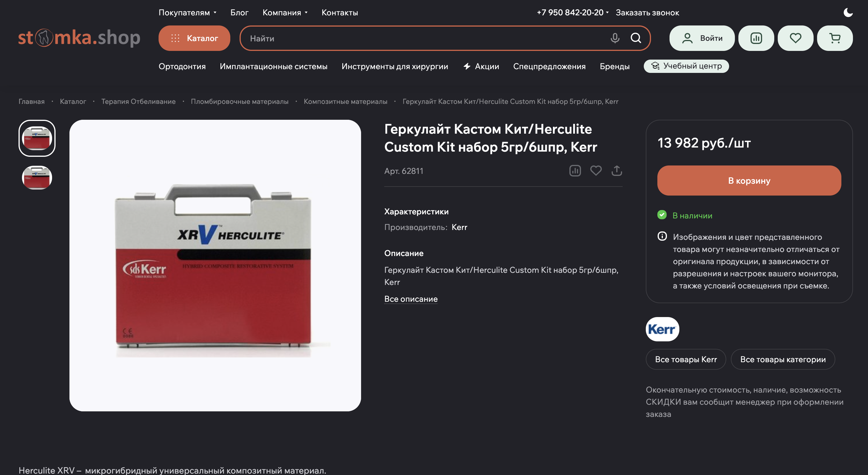Screen dimensions: 868x475
Task: Open the Контакты menu item
Action: [340, 12]
